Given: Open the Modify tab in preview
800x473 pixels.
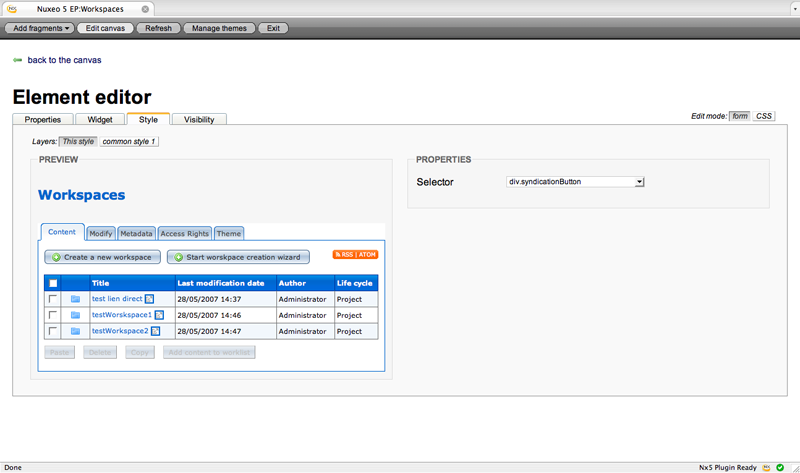Looking at the screenshot, I should click(101, 233).
